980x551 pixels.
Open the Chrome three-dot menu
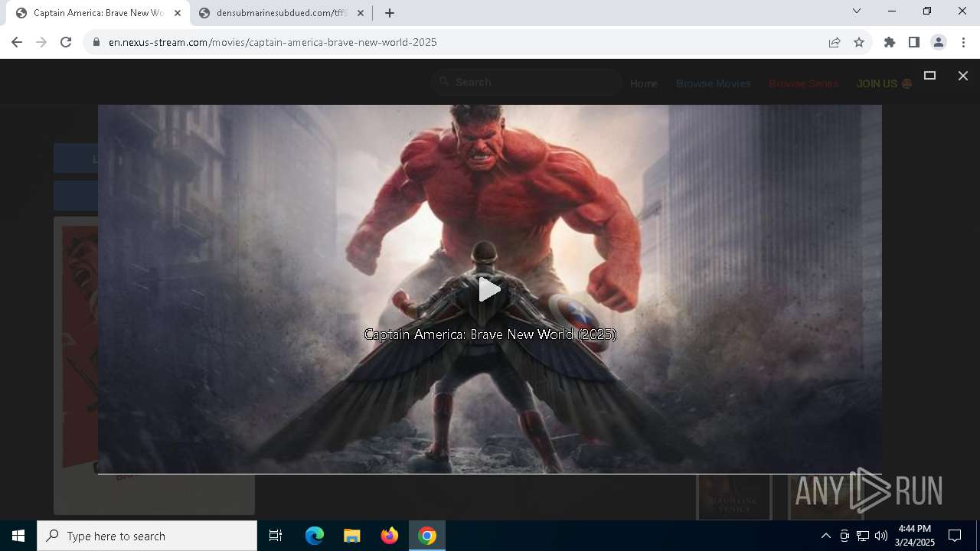click(x=963, y=42)
